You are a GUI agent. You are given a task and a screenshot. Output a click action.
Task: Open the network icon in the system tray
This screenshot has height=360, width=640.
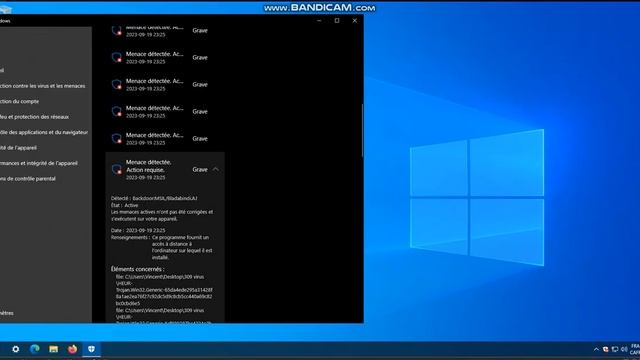(615, 349)
